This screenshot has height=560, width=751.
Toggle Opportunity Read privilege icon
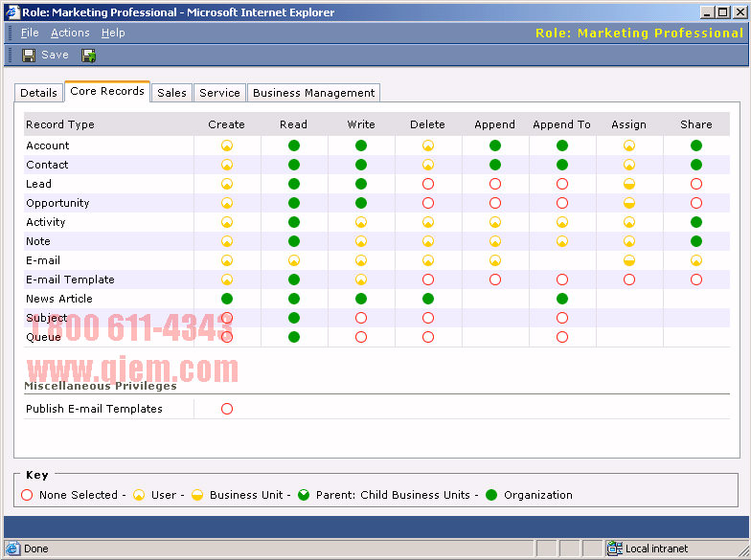(294, 203)
